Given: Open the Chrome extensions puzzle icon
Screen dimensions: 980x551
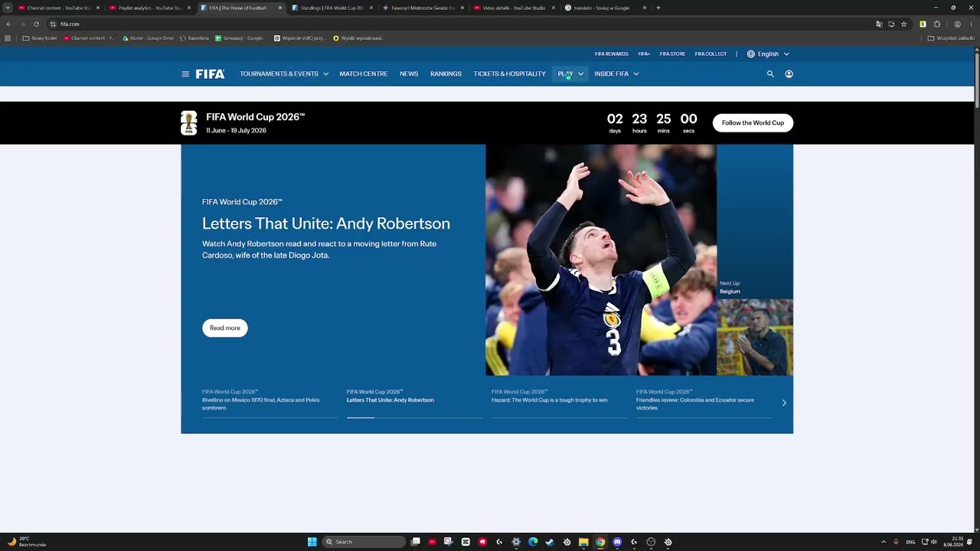Looking at the screenshot, I should coord(937,24).
